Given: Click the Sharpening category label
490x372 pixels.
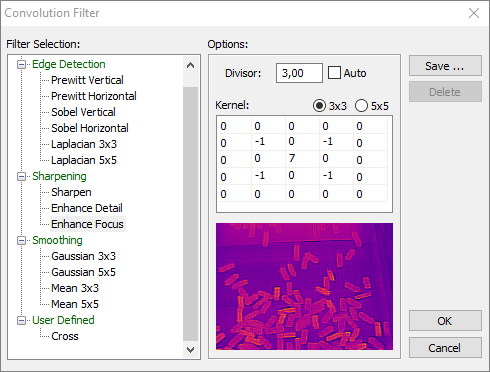Looking at the screenshot, I should (59, 176).
